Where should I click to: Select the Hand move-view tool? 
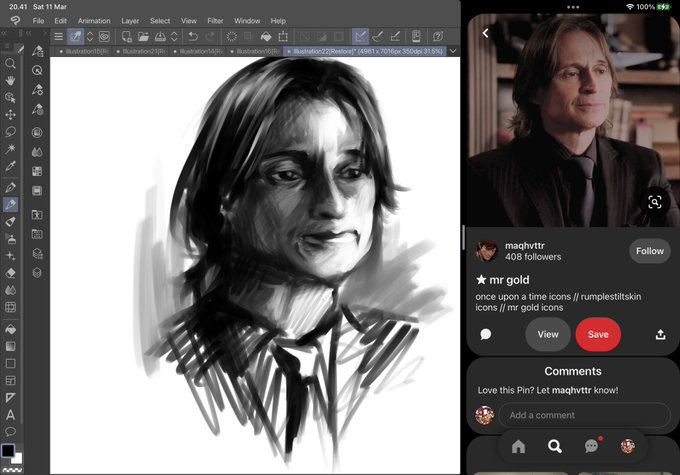pyautogui.click(x=10, y=81)
